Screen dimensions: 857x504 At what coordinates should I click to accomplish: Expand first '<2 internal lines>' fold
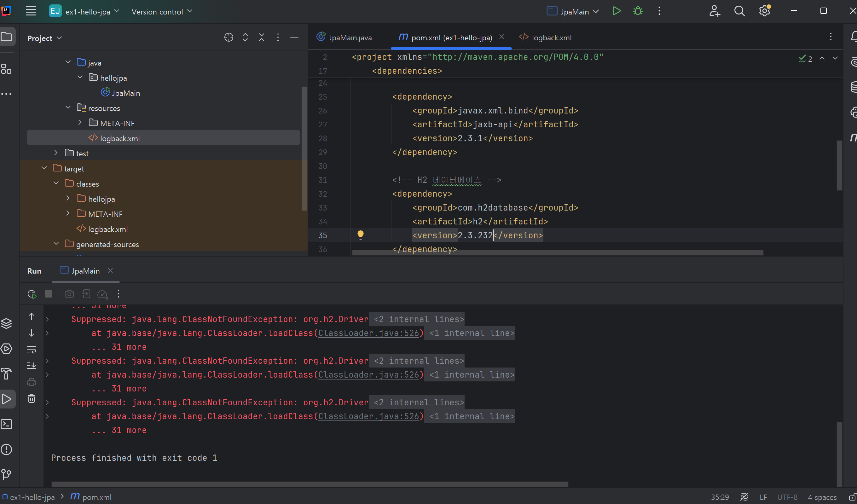[x=417, y=319]
